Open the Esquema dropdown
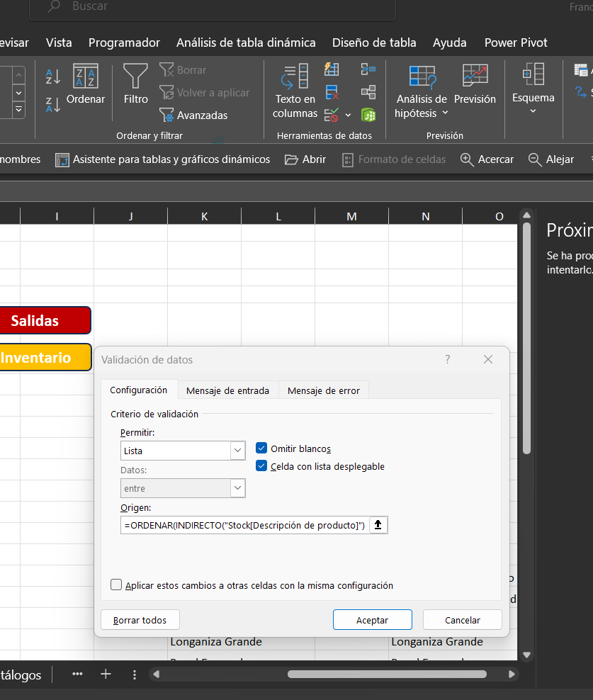 pyautogui.click(x=533, y=110)
